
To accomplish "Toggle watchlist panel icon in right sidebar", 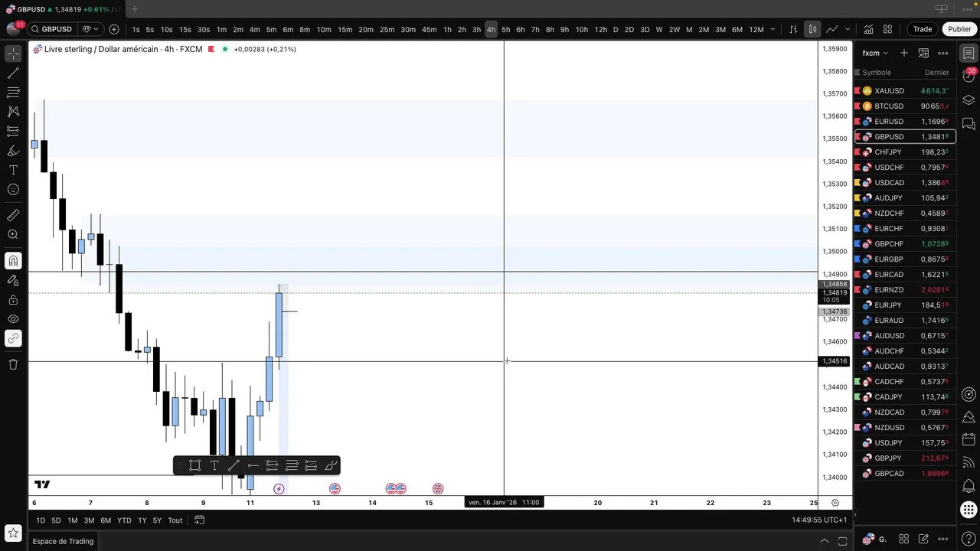I will [969, 54].
